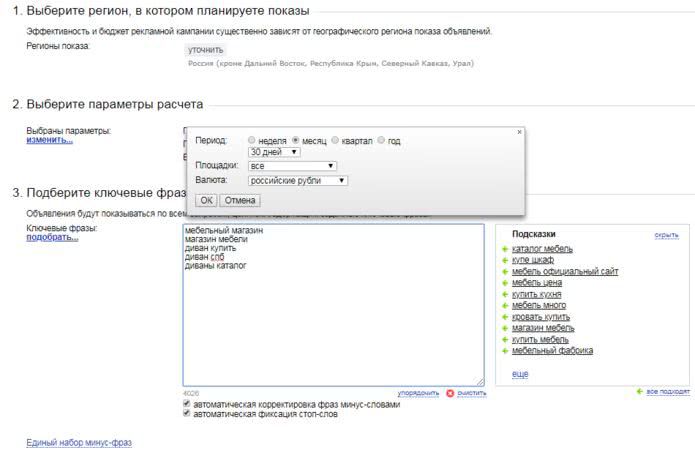This screenshot has width=695, height=450.
Task: Click green plus icon beside «каталог мебель»
Action: (503, 248)
